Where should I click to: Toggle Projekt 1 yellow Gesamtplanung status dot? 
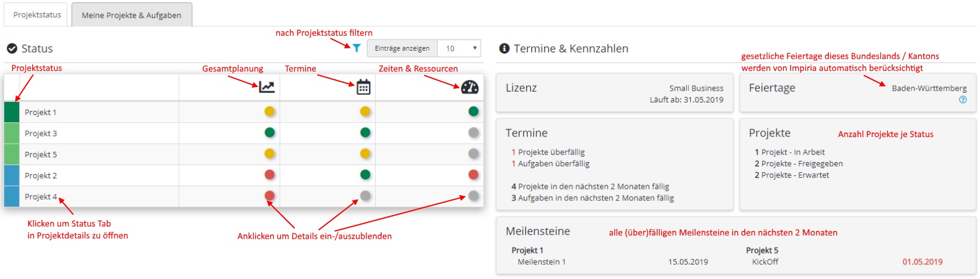click(x=270, y=111)
